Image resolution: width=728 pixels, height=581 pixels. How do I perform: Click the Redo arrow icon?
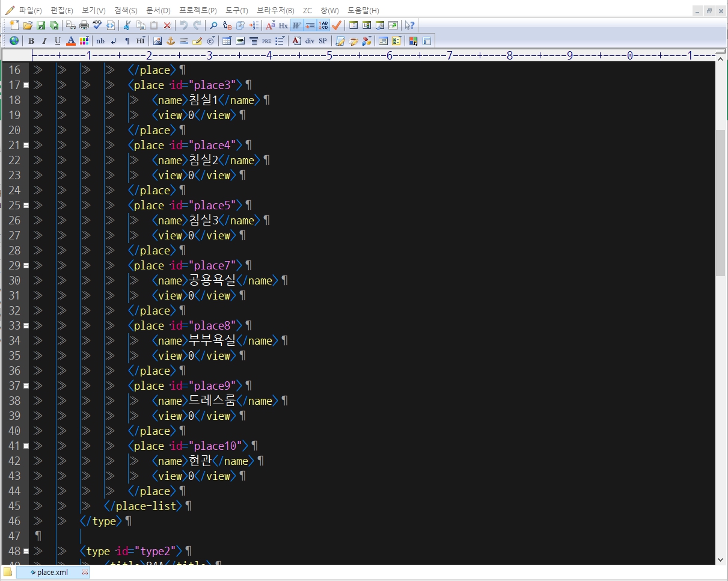pyautogui.click(x=197, y=25)
